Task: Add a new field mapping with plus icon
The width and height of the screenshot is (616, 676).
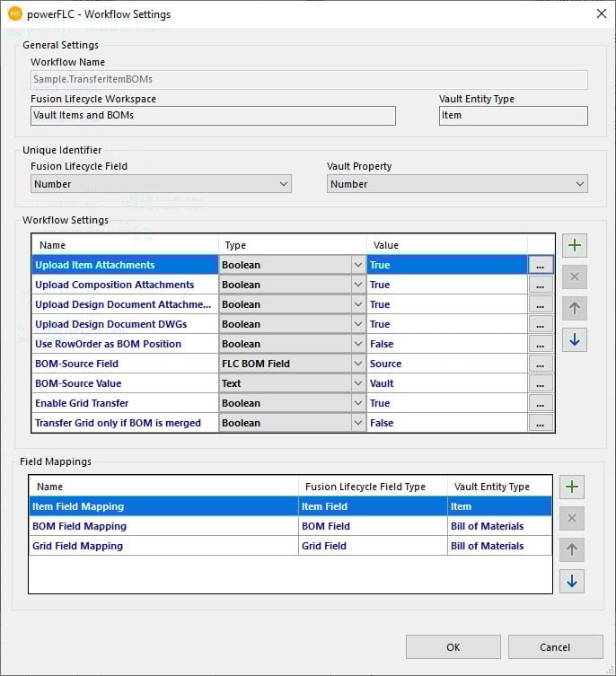Action: [x=572, y=487]
